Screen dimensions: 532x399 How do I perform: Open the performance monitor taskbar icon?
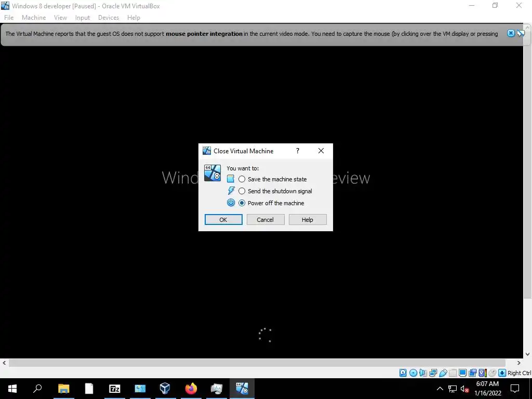click(216, 389)
